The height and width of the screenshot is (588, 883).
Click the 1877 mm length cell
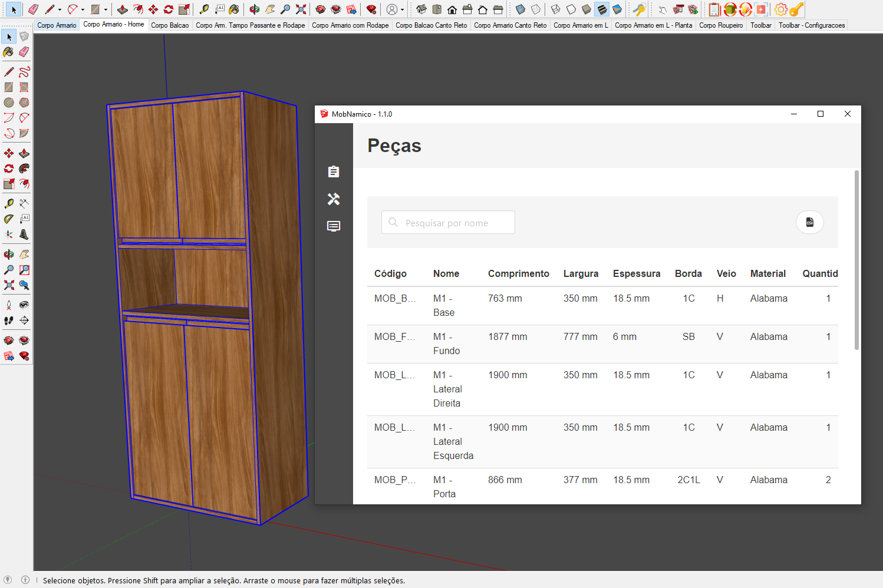point(508,336)
